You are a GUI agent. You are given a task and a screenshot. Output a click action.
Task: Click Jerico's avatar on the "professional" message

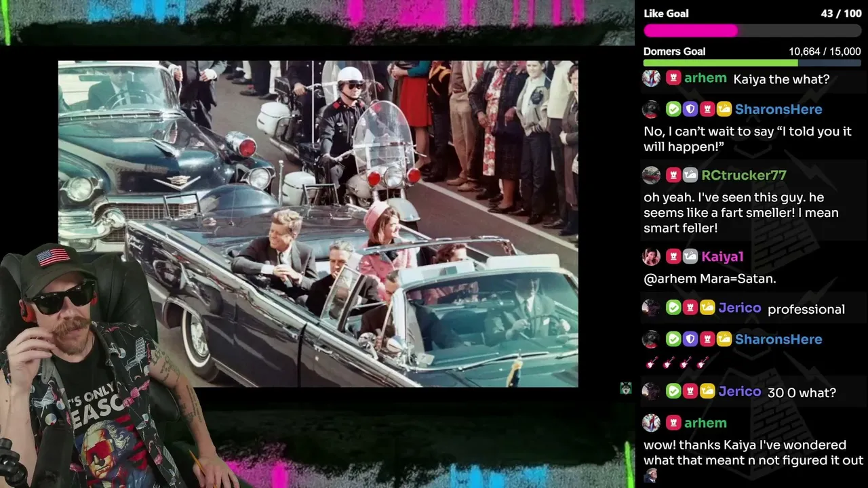(651, 308)
